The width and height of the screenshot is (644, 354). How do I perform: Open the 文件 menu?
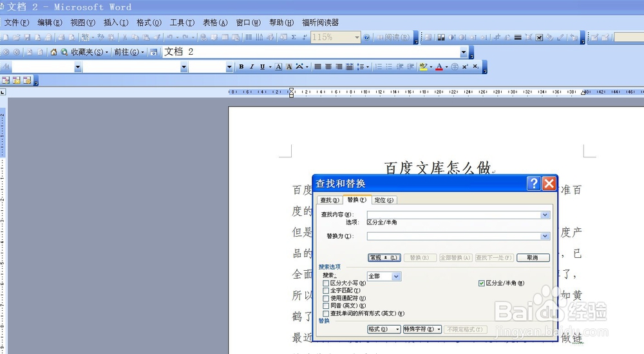point(17,23)
